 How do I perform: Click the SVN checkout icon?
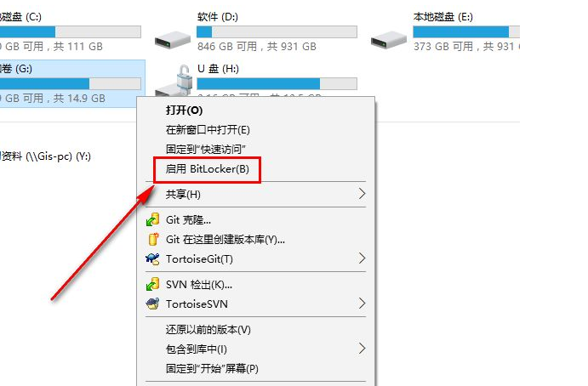(152, 285)
